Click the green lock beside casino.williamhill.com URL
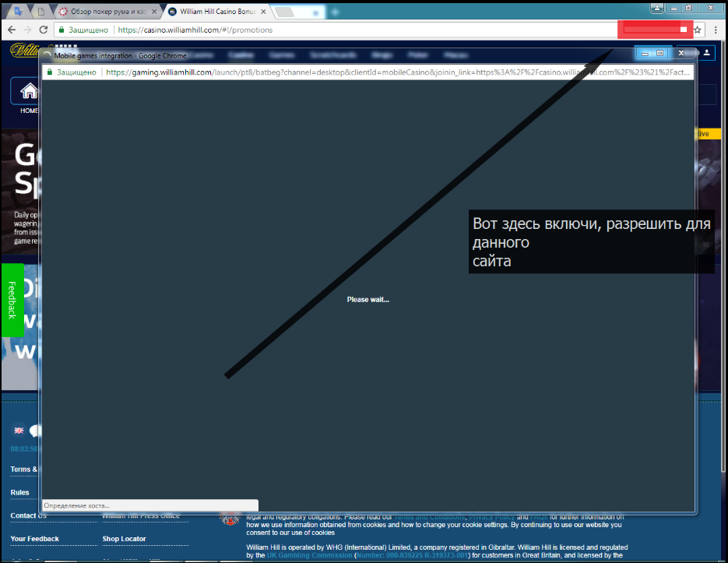The width and height of the screenshot is (728, 563). point(61,30)
